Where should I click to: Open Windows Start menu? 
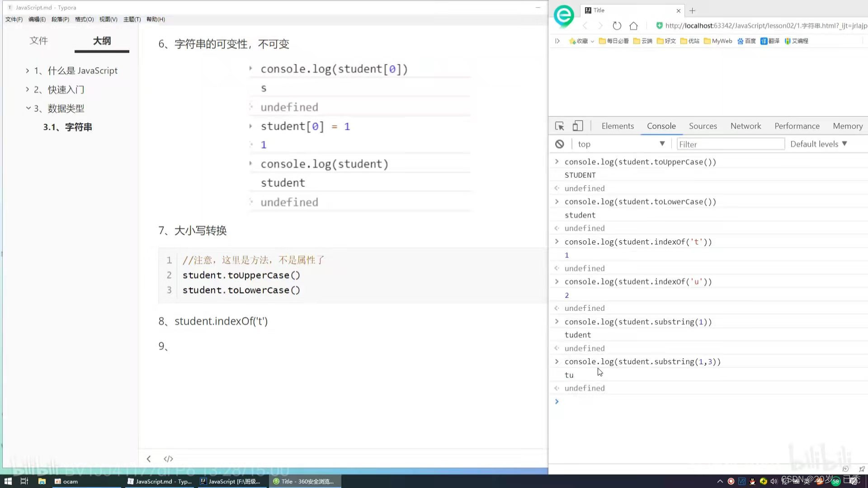(x=8, y=481)
